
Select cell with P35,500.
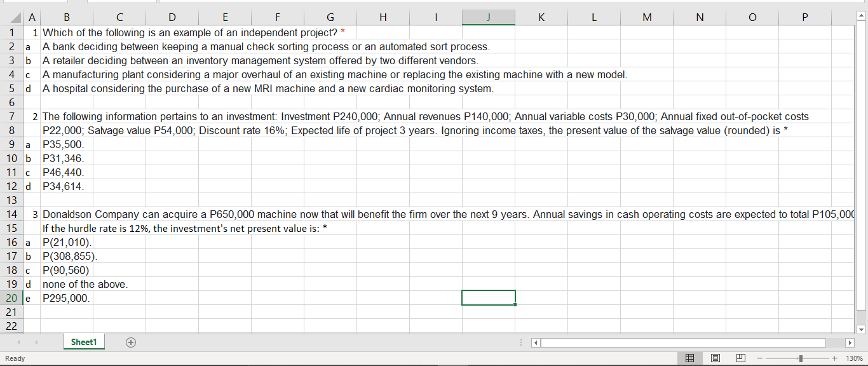[67, 144]
